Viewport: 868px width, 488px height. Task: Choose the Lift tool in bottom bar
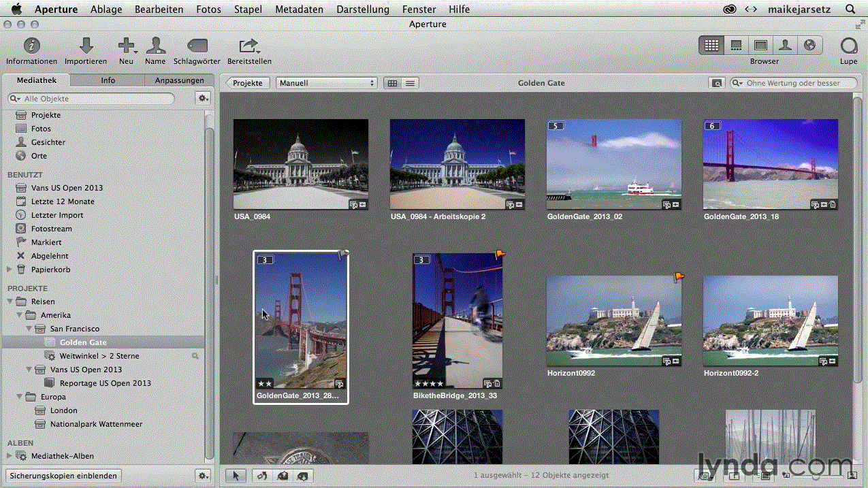[282, 476]
